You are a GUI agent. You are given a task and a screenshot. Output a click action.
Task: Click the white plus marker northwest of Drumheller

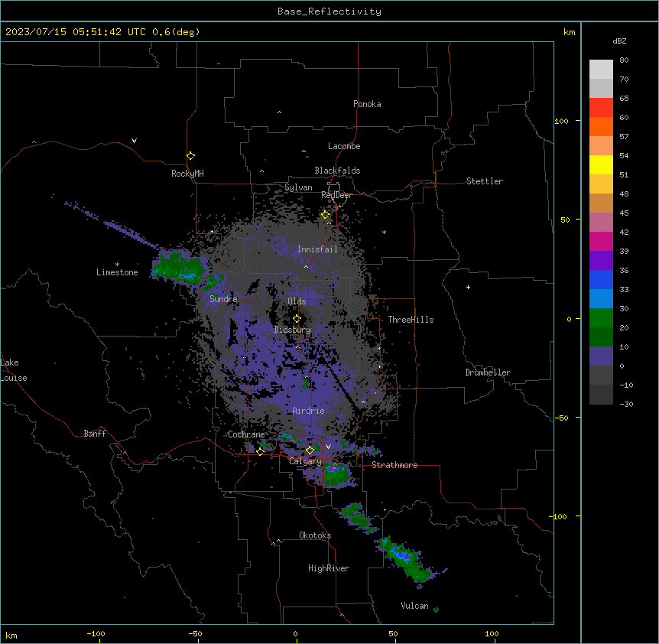(468, 287)
